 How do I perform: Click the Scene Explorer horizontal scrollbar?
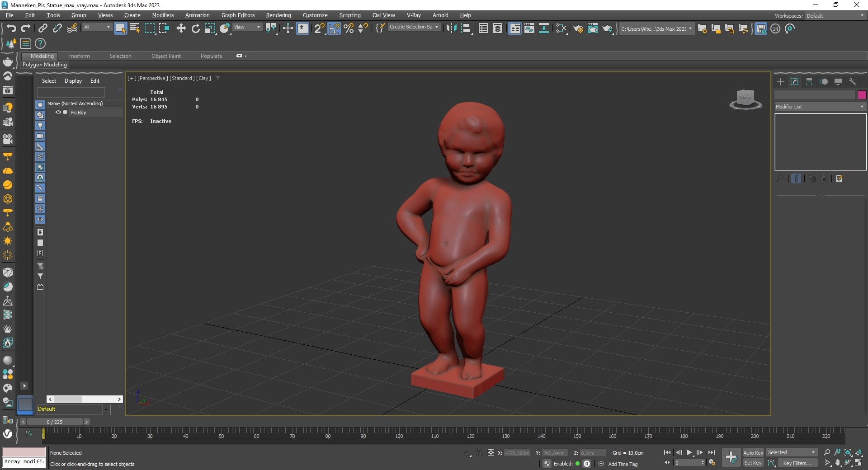(85, 399)
